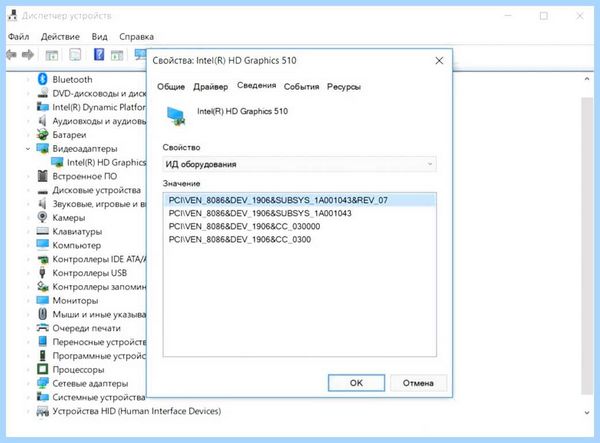Select Дисковые устройства tree item

[x=96, y=190]
